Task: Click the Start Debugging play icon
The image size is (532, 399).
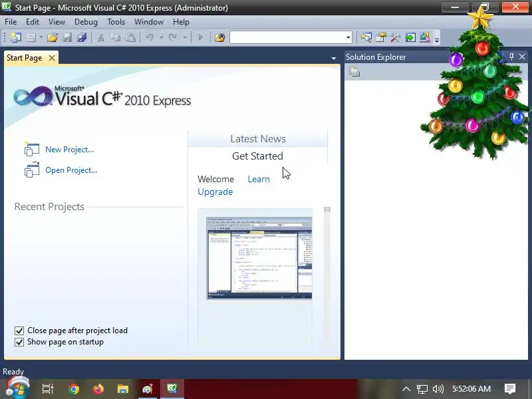Action: pyautogui.click(x=201, y=37)
